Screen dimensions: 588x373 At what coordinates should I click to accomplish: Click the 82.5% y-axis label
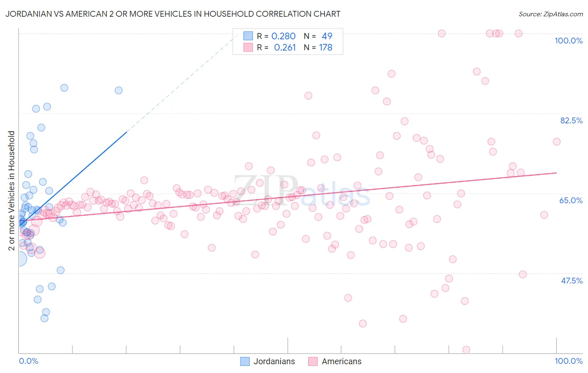(571, 120)
